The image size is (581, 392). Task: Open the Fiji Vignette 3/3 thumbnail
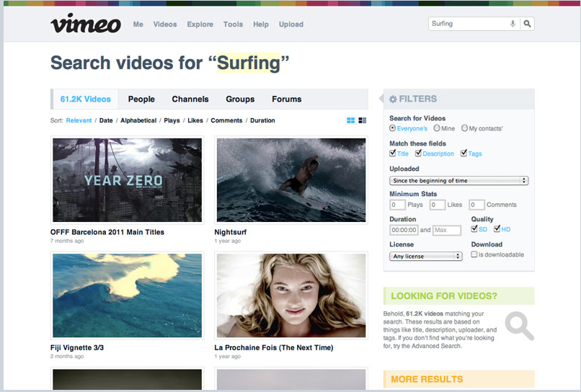127,295
